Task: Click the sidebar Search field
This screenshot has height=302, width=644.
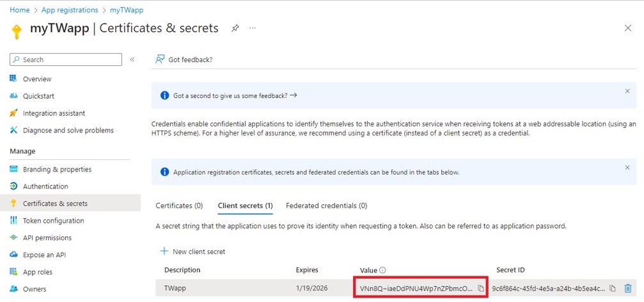Action: 66,60
